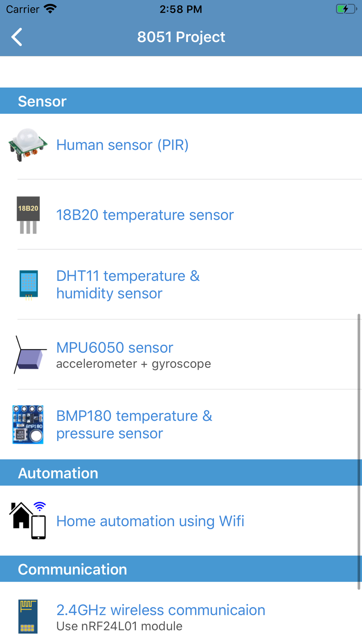Open BMP180 temperature & pressure sensor
Viewport: 362px width, 644px height.
pos(181,425)
